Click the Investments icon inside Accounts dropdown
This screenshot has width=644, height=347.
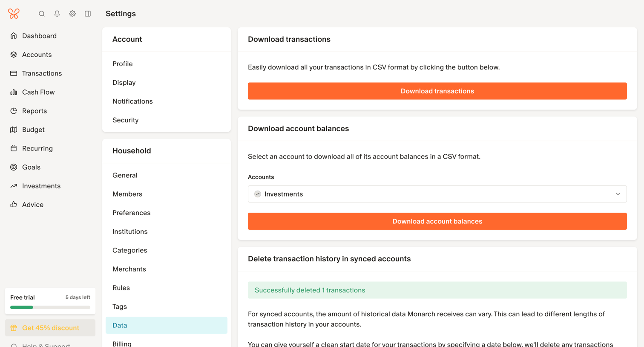pyautogui.click(x=258, y=194)
